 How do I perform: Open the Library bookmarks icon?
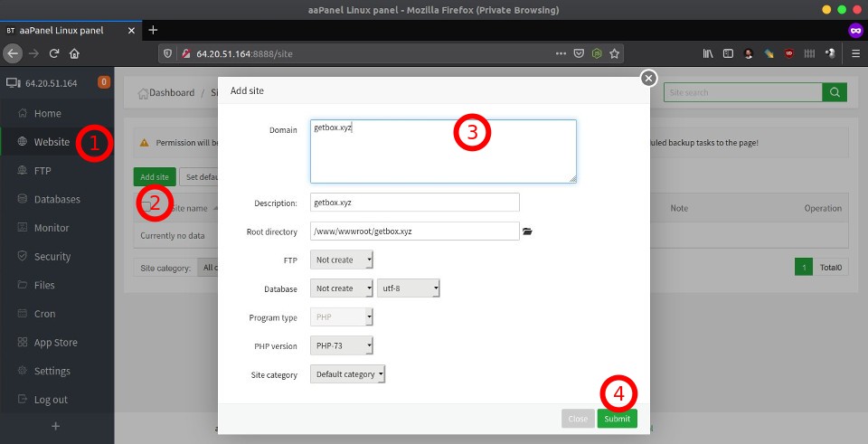pyautogui.click(x=708, y=53)
